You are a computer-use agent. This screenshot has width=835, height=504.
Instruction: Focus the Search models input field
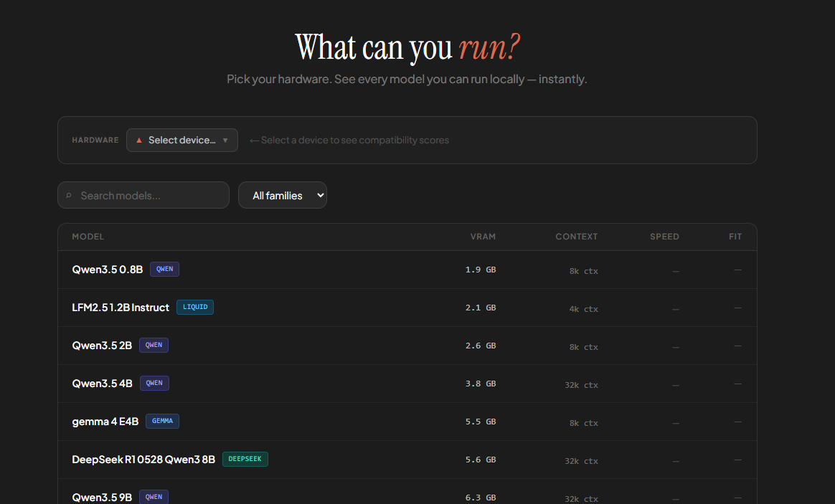pyautogui.click(x=143, y=195)
